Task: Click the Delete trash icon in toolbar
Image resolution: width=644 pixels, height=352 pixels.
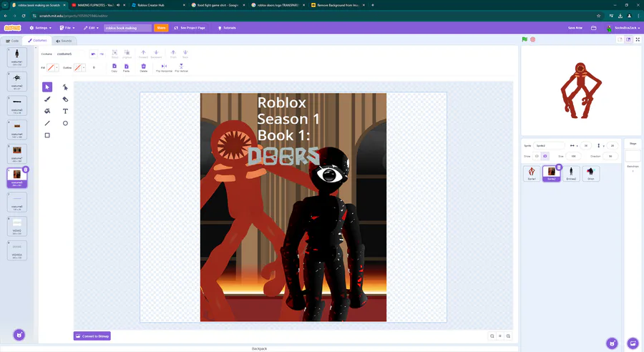Action: pyautogui.click(x=143, y=68)
